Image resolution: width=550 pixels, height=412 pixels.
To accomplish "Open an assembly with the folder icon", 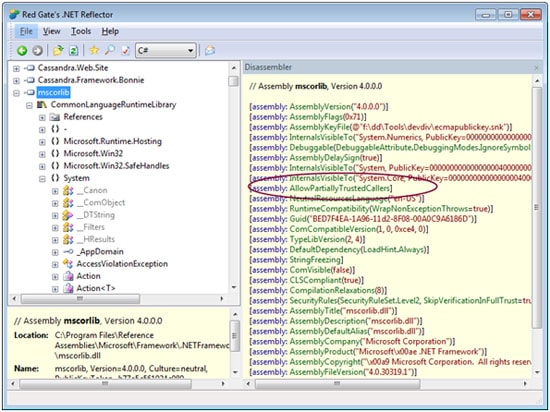I will click(58, 50).
